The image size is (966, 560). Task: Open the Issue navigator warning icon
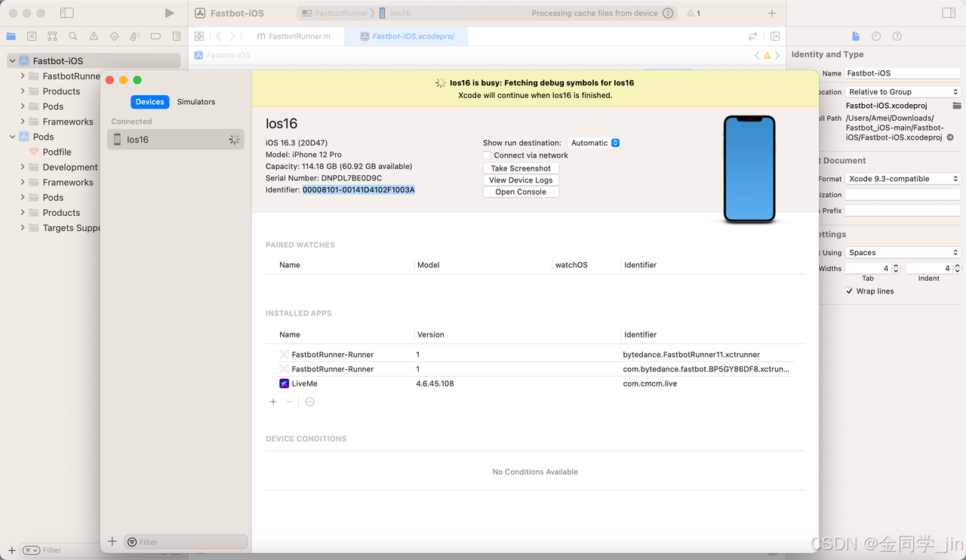click(94, 36)
